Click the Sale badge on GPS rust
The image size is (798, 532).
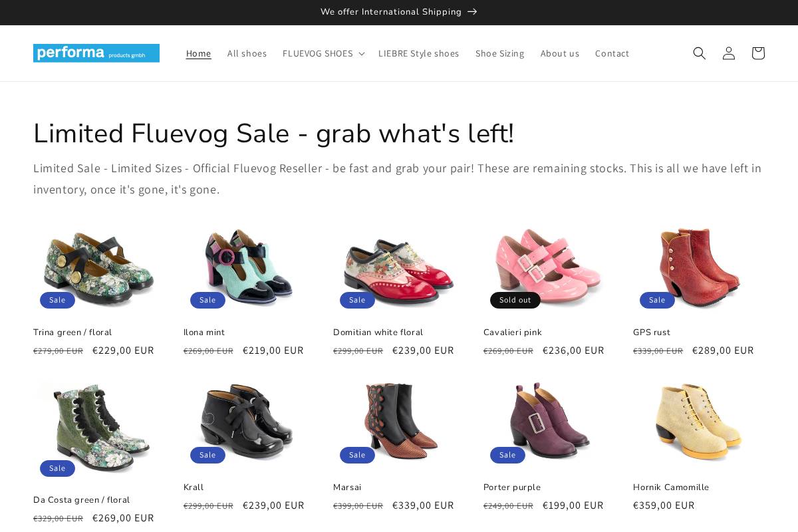[x=657, y=300]
